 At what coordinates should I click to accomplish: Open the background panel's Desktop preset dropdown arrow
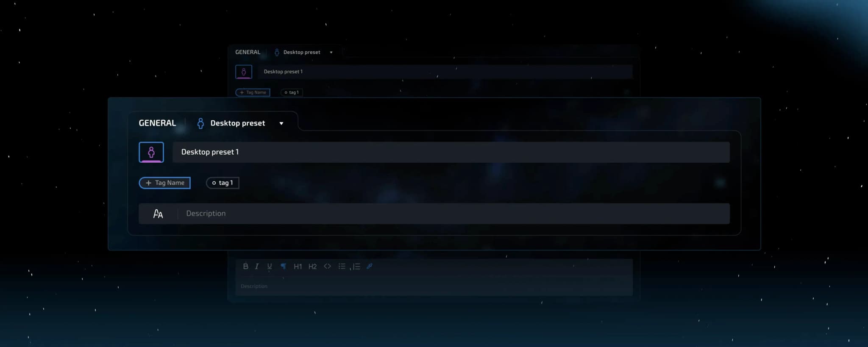(331, 53)
